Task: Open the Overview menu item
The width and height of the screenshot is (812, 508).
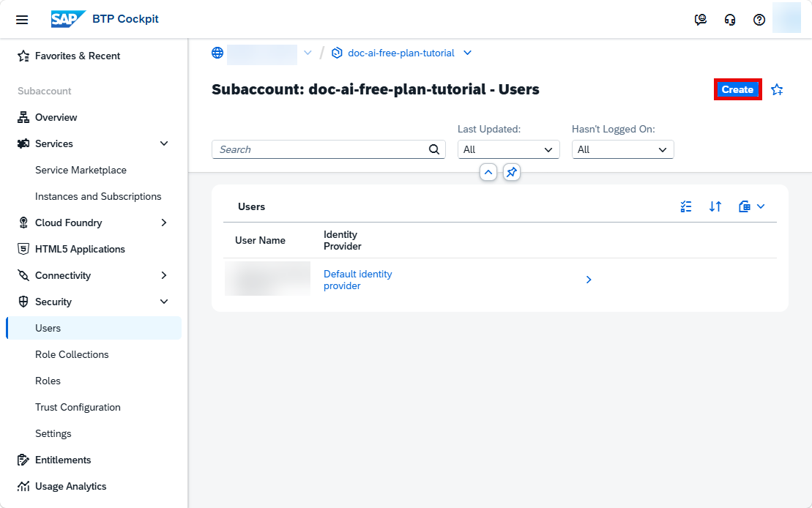Action: click(56, 118)
